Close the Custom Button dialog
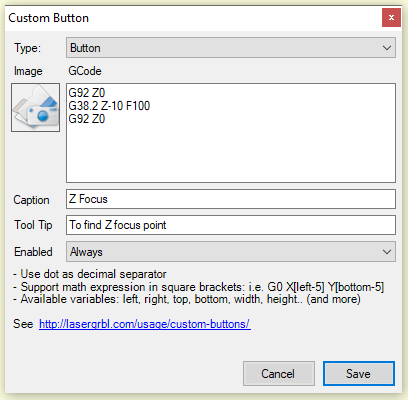408x400 pixels. 391,18
